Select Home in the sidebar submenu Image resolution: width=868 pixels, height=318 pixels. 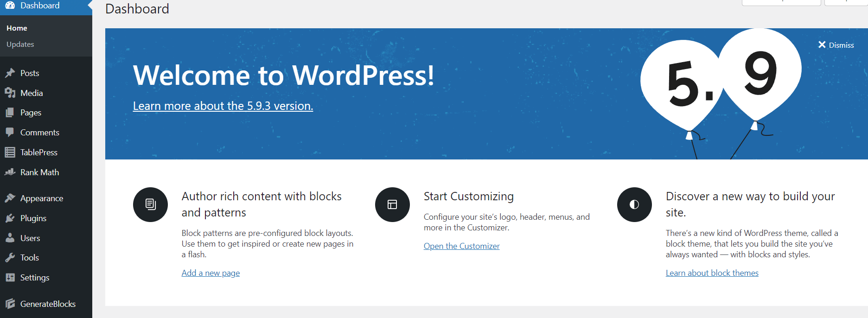(x=17, y=28)
